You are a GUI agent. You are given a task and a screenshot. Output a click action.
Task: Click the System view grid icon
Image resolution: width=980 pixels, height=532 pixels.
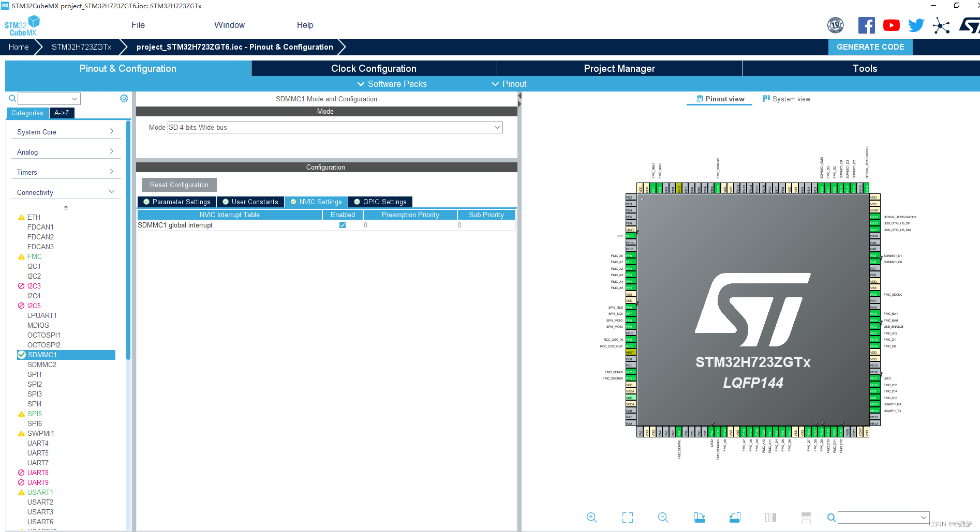[766, 98]
